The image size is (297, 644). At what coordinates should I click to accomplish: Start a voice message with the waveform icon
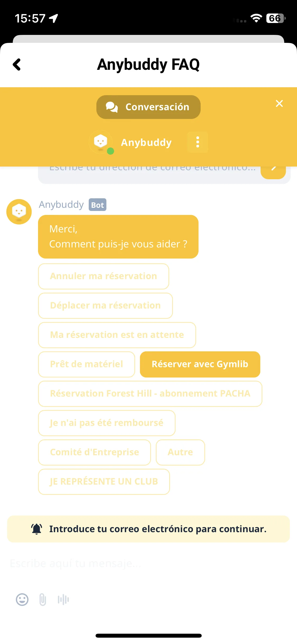pos(63,600)
